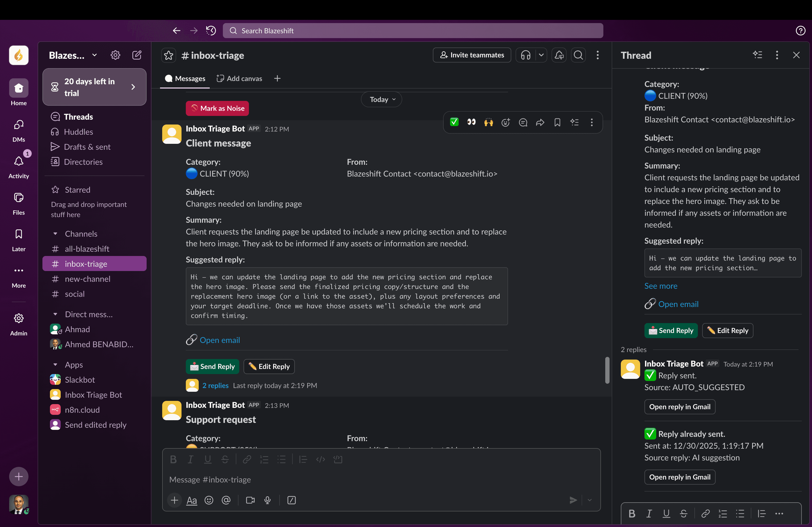Open a new message with the compose pencil icon
The height and width of the screenshot is (527, 812).
tap(137, 55)
